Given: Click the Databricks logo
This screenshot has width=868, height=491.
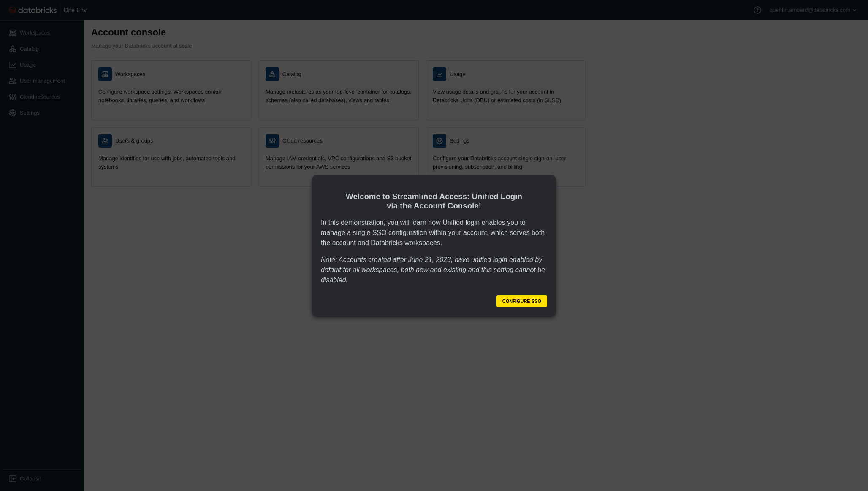Looking at the screenshot, I should tap(33, 10).
